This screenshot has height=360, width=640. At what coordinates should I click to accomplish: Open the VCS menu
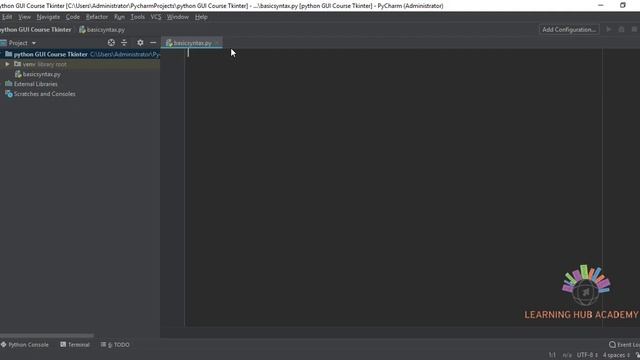(x=156, y=17)
